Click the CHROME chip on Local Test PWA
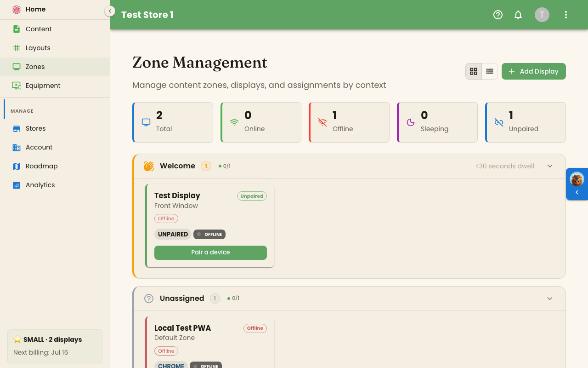The image size is (588, 368). click(171, 365)
